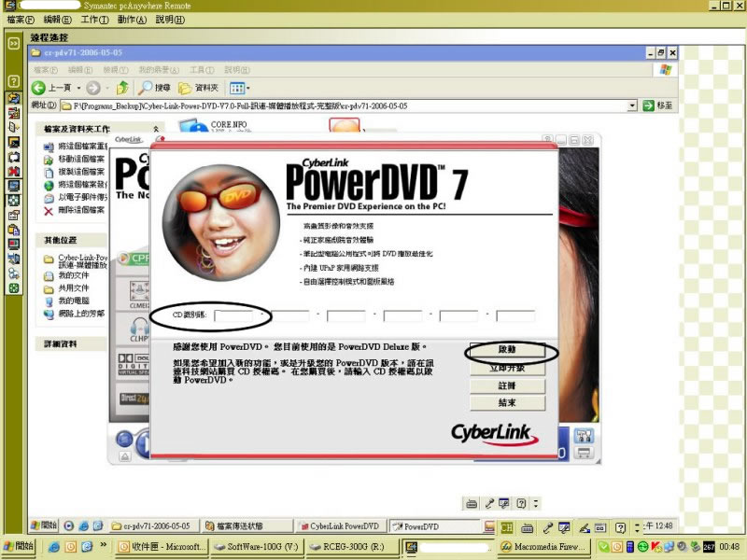The width and height of the screenshot is (747, 560).
Task: Click the Dolby Digital logo in the PowerDVD player
Action: pos(134,364)
